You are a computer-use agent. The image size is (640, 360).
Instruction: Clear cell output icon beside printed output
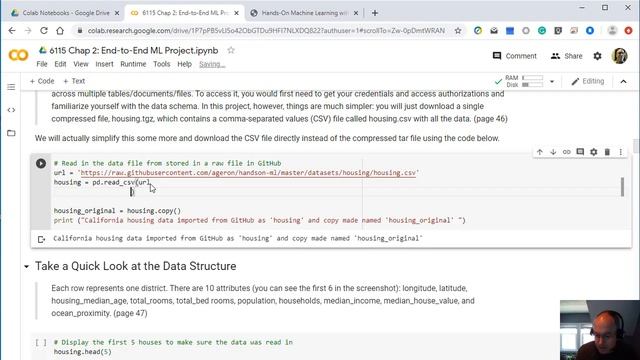pos(41,239)
